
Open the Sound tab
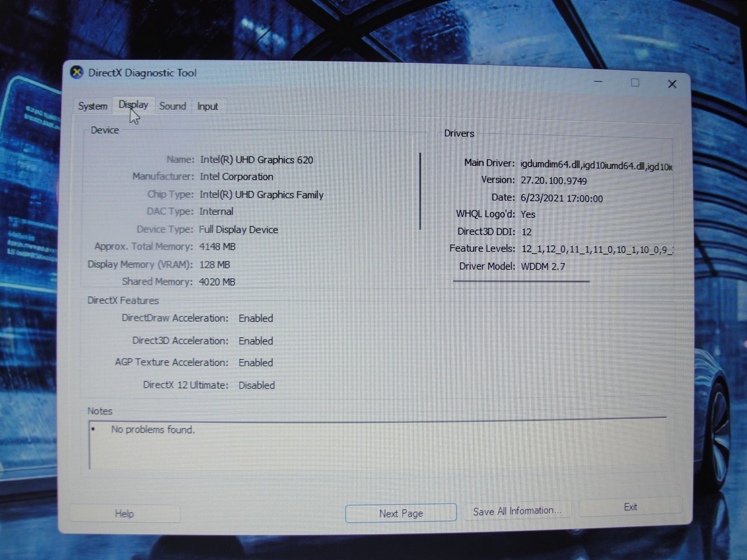pos(173,106)
